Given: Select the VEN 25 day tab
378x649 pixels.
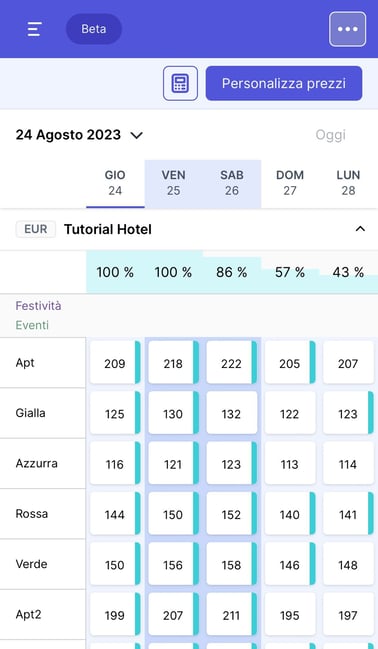Looking at the screenshot, I should (x=173, y=183).
